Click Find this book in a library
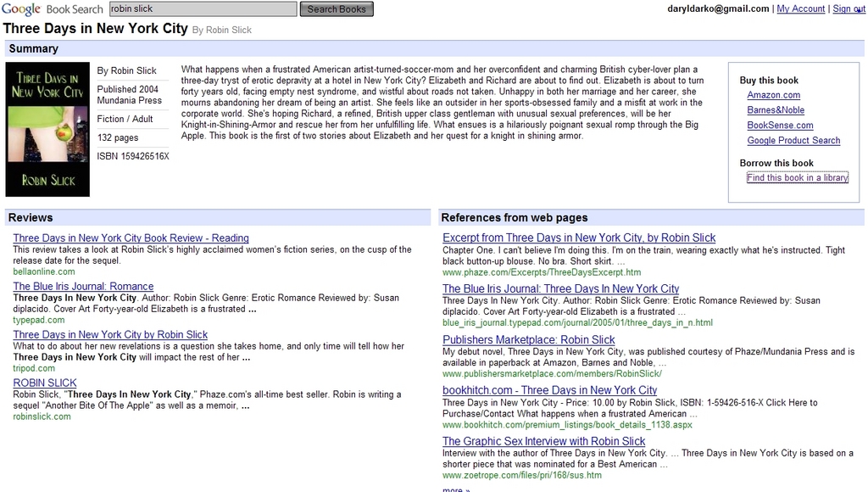868x492 pixels. pos(797,177)
